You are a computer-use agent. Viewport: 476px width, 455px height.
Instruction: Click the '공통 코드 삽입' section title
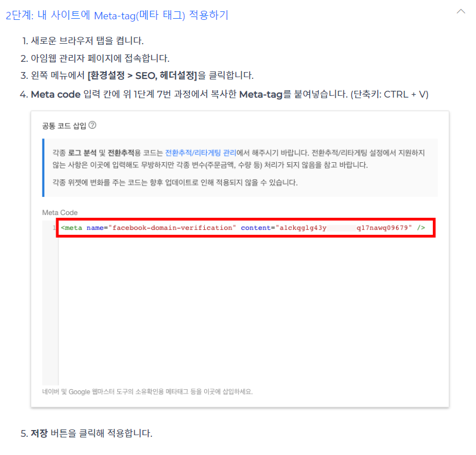pos(64,125)
